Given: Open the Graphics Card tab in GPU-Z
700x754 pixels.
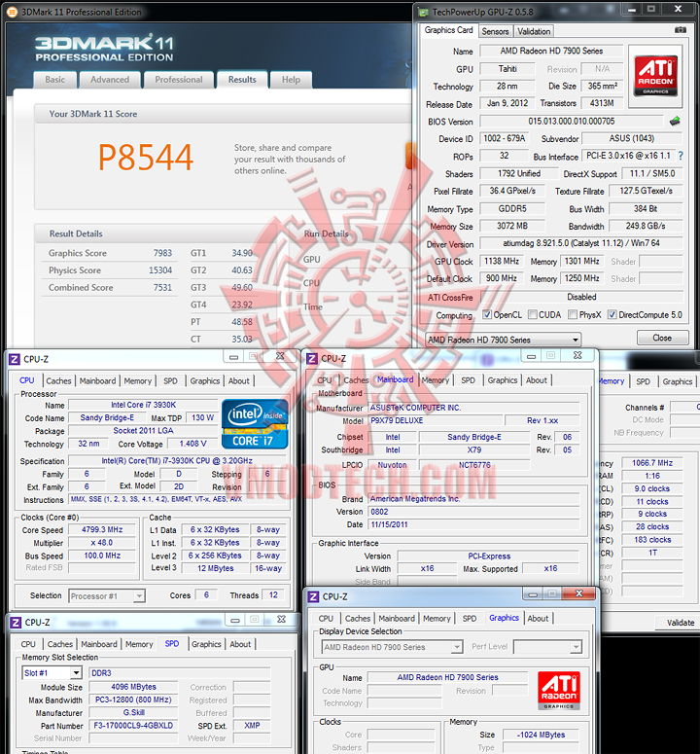Looking at the screenshot, I should (449, 30).
